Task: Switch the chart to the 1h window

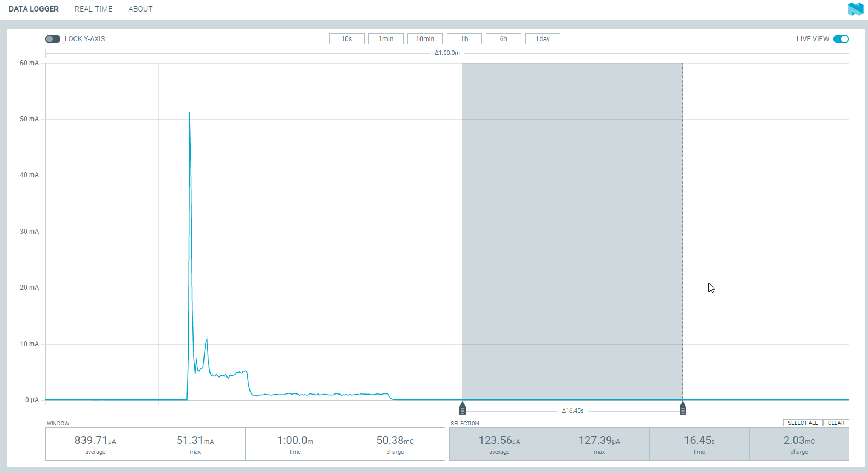Action: pyautogui.click(x=464, y=39)
